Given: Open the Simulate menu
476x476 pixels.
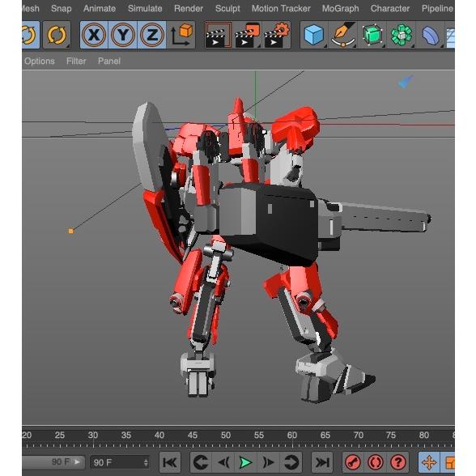Looking at the screenshot, I should pos(145,8).
